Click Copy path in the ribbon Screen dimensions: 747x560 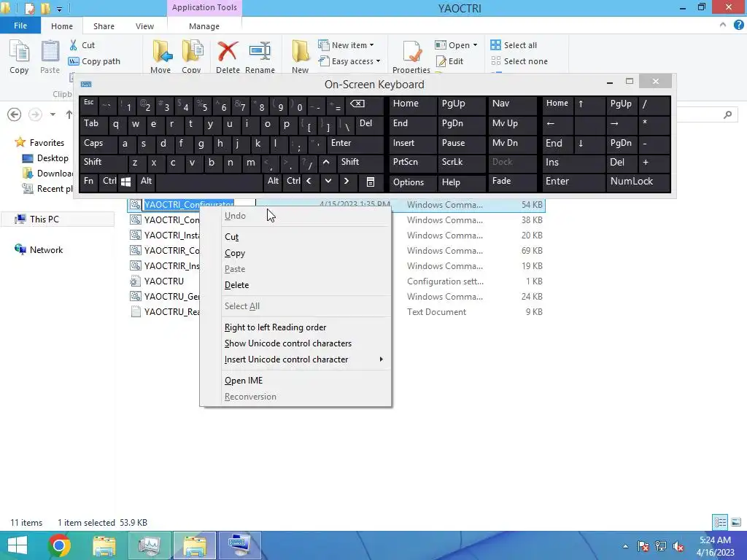(x=94, y=61)
